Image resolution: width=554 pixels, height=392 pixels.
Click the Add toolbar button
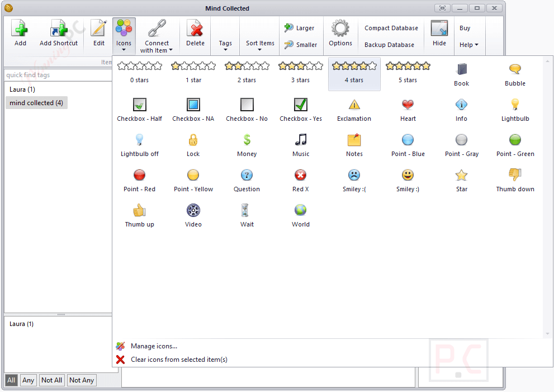tap(20, 33)
